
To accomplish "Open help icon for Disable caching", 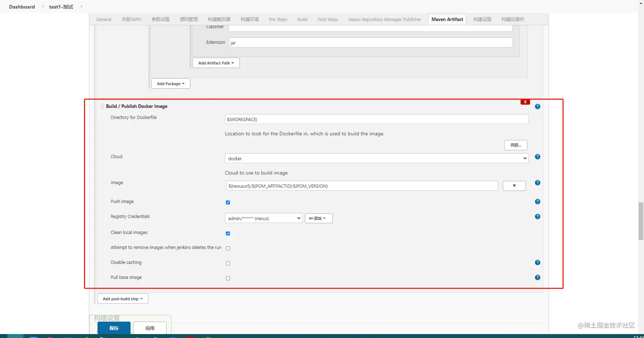I will [x=537, y=262].
